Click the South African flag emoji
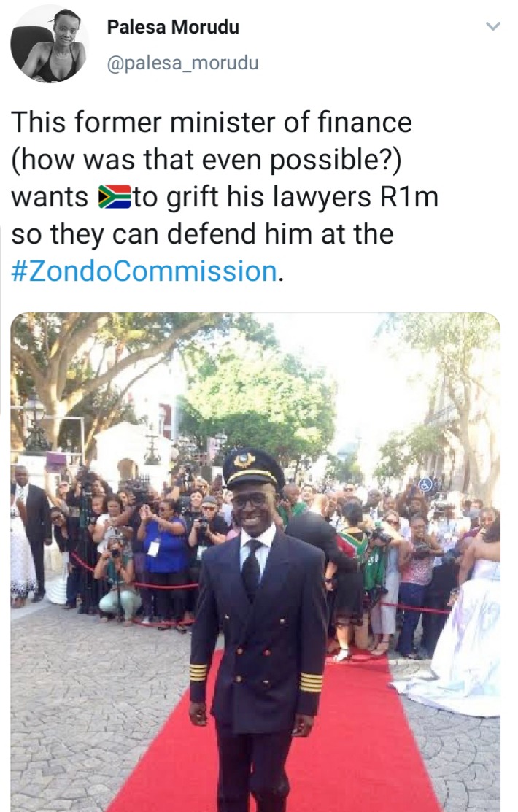Image resolution: width=518 pixels, height=812 pixels. pyautogui.click(x=115, y=197)
